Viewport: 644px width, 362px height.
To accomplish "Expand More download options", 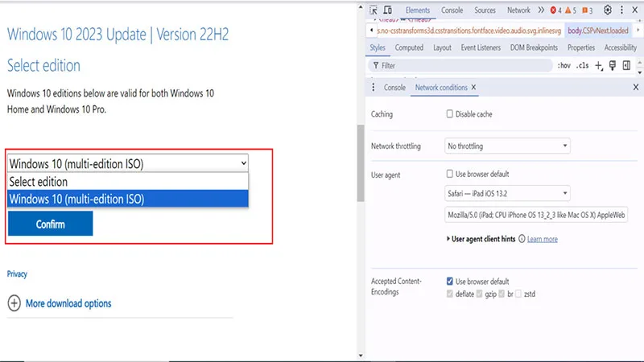I will [68, 303].
